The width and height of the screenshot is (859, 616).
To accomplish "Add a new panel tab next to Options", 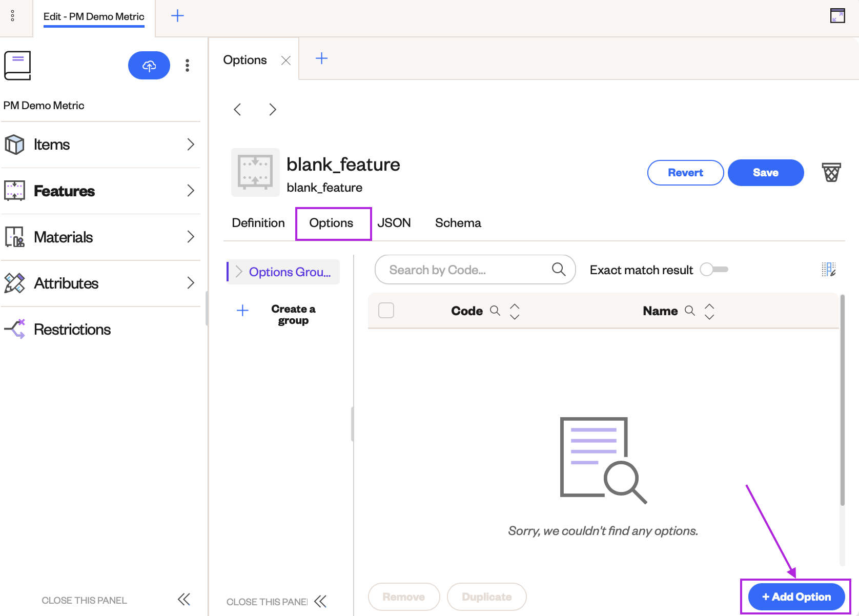I will 321,58.
